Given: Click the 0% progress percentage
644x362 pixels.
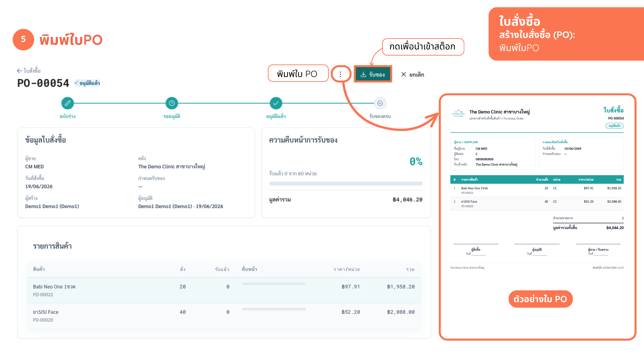Looking at the screenshot, I should [x=416, y=161].
